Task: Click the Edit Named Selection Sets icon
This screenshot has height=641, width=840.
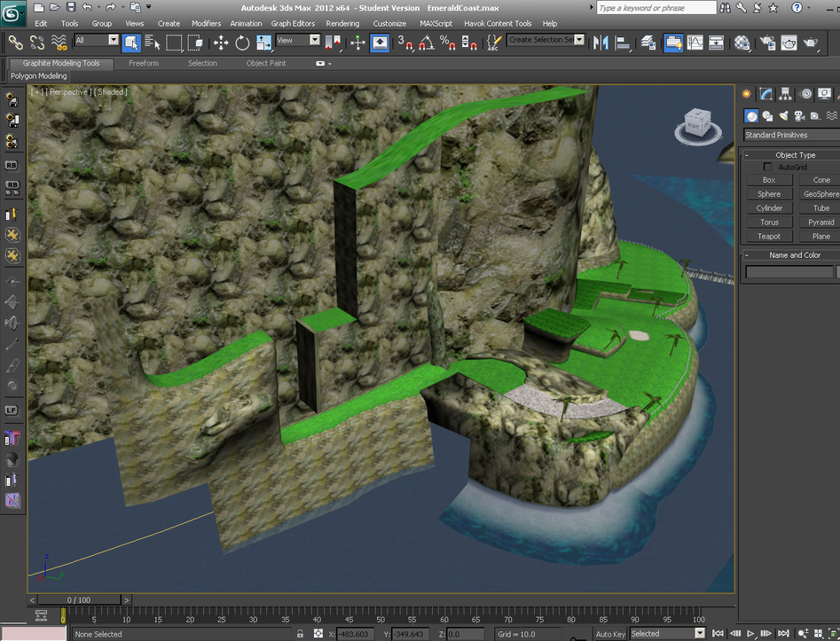Action: click(x=494, y=43)
